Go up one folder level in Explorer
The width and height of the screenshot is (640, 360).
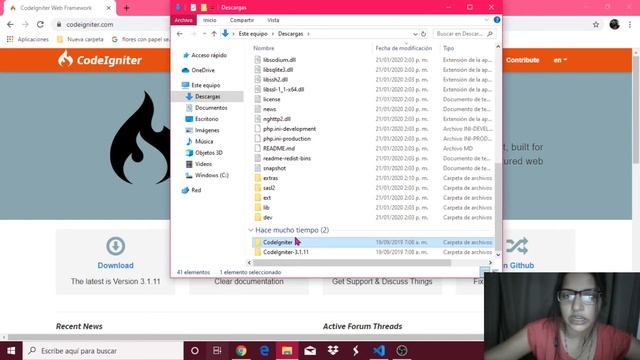(x=214, y=34)
